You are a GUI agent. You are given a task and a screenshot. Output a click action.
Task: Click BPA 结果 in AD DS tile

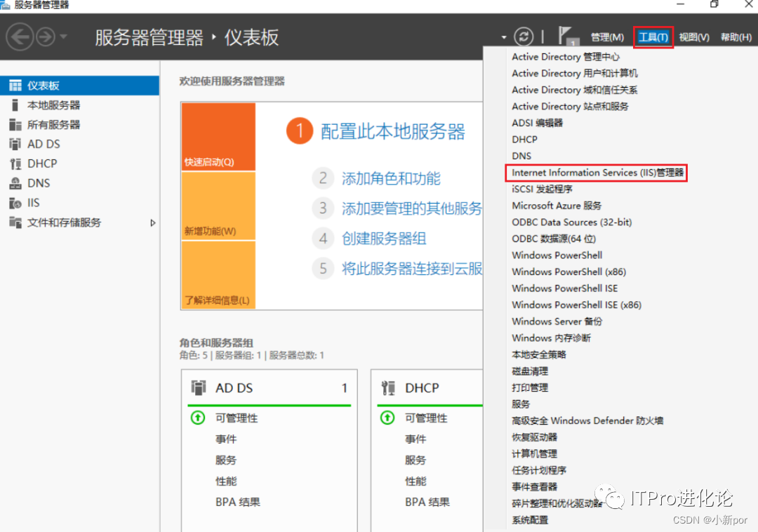(x=238, y=502)
